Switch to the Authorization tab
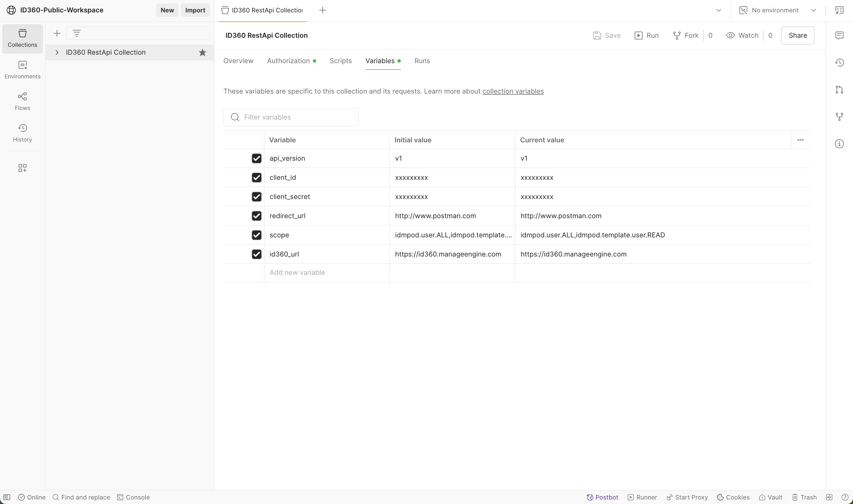This screenshot has height=504, width=853. point(292,61)
